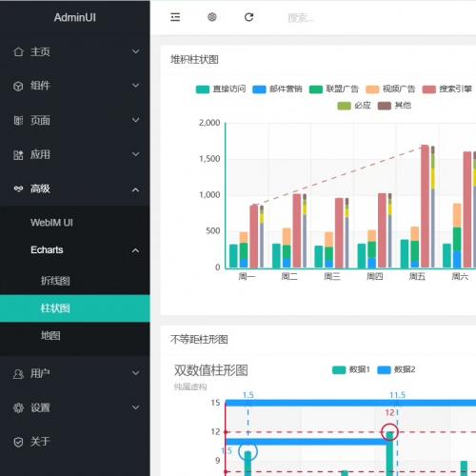Click the blue circle marker near 1.5
Screen dimensions: 476x476
point(248,451)
